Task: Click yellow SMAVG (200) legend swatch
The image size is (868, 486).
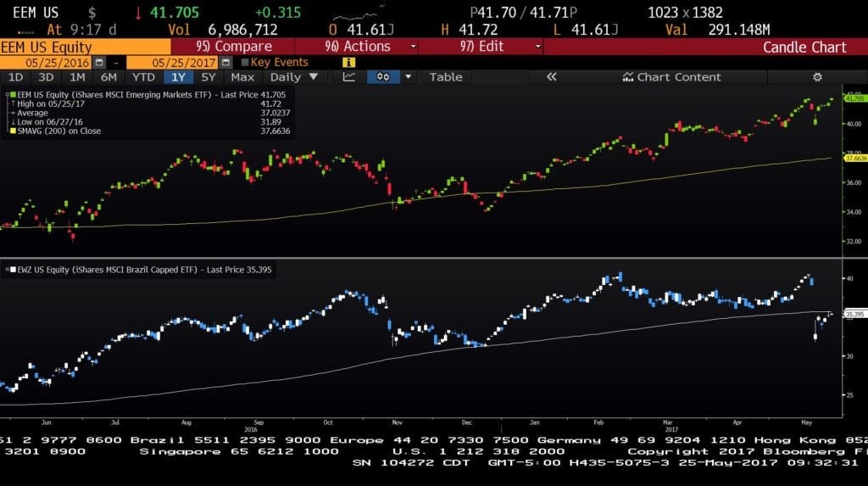Action: pyautogui.click(x=14, y=131)
